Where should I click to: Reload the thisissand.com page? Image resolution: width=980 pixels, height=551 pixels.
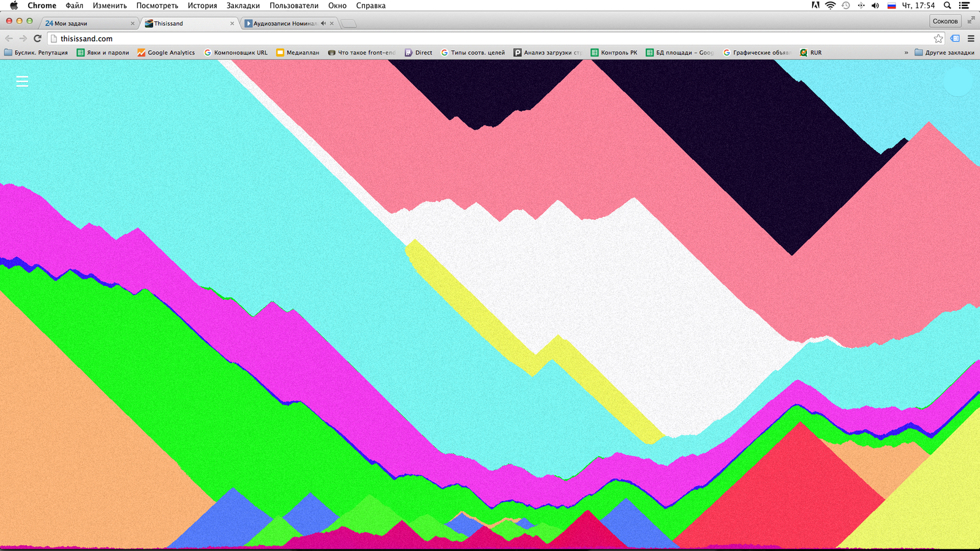pos(37,38)
